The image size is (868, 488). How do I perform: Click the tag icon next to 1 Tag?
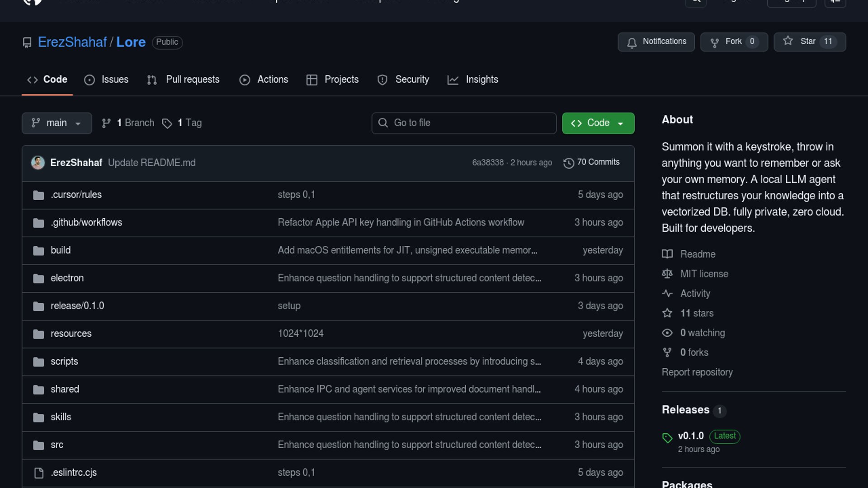[167, 123]
